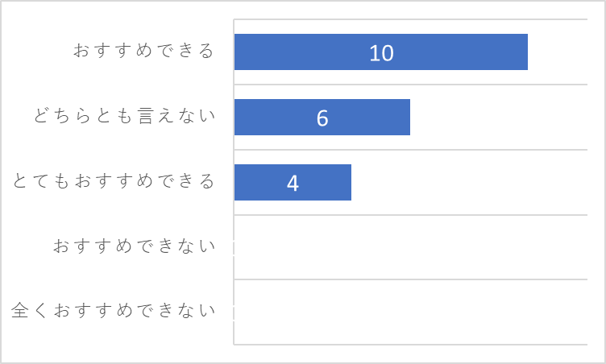
Task: Click the data label 4
Action: [293, 183]
